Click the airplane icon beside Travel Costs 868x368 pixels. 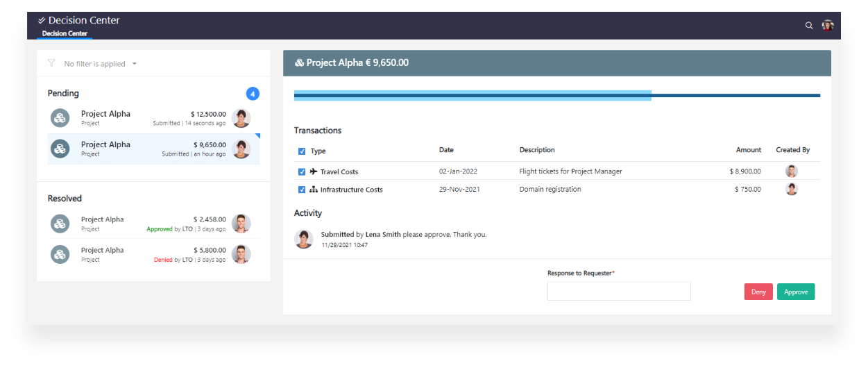click(x=314, y=172)
